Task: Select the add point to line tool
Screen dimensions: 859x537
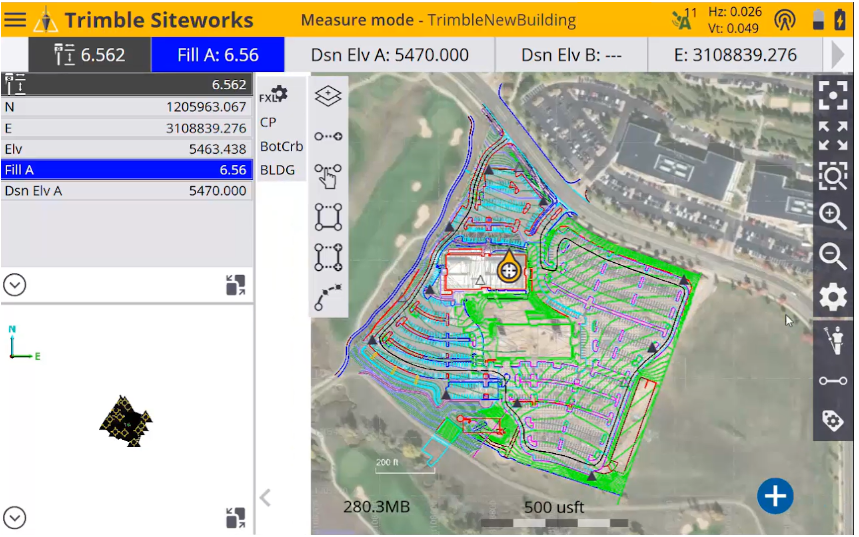Action: coord(328,136)
